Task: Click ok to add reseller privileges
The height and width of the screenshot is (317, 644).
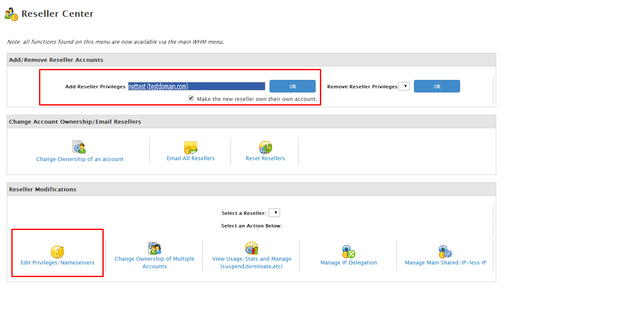Action: (x=292, y=86)
